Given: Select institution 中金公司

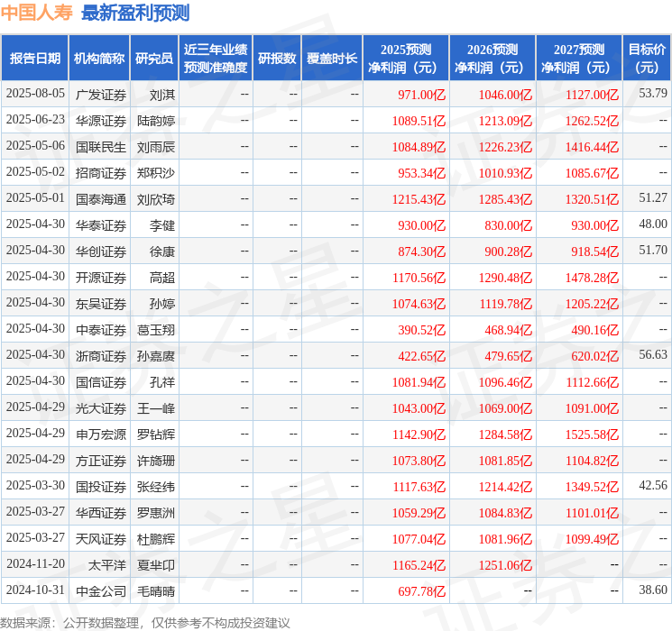Looking at the screenshot, I should tap(101, 591).
